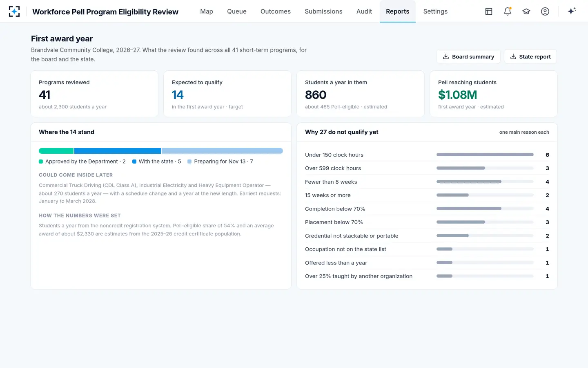Screen dimensions: 588x368
Task: Click the light blue Preparing for Nov 13 segment
Action: point(222,151)
